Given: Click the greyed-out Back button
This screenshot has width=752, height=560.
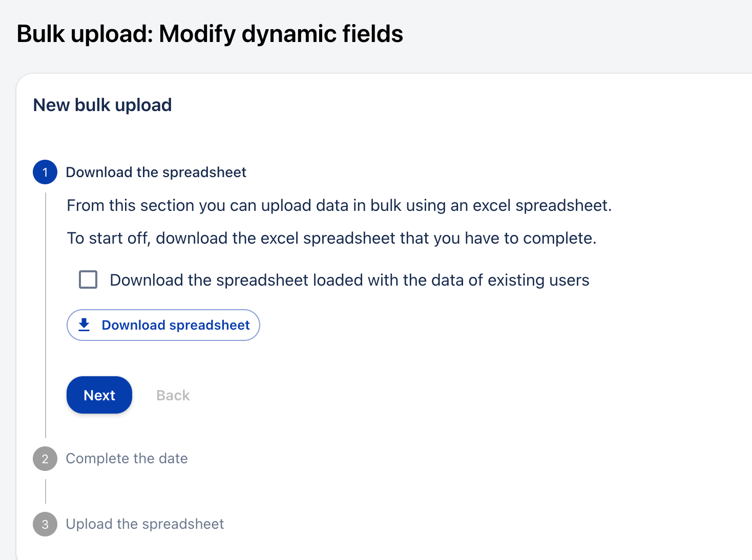Looking at the screenshot, I should coord(173,395).
